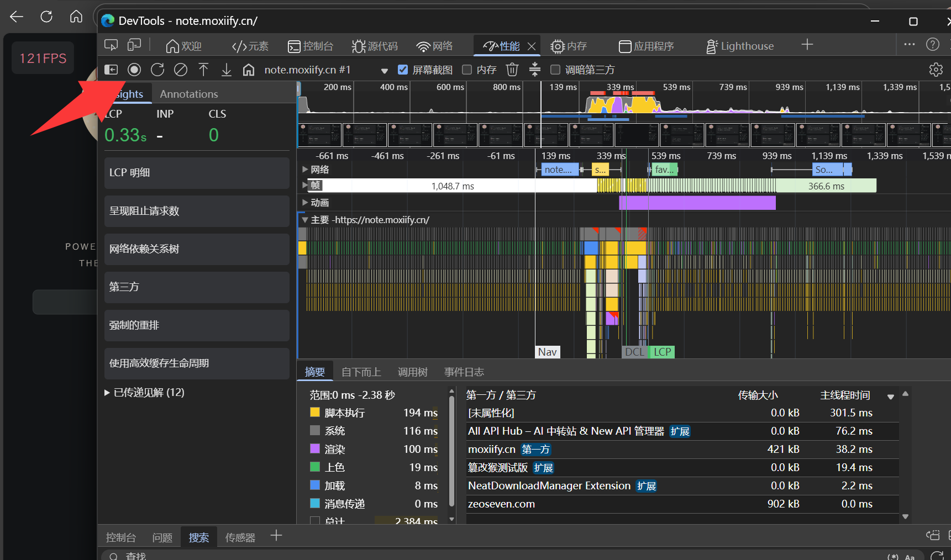Open the recording selector dropdown arrow

385,71
